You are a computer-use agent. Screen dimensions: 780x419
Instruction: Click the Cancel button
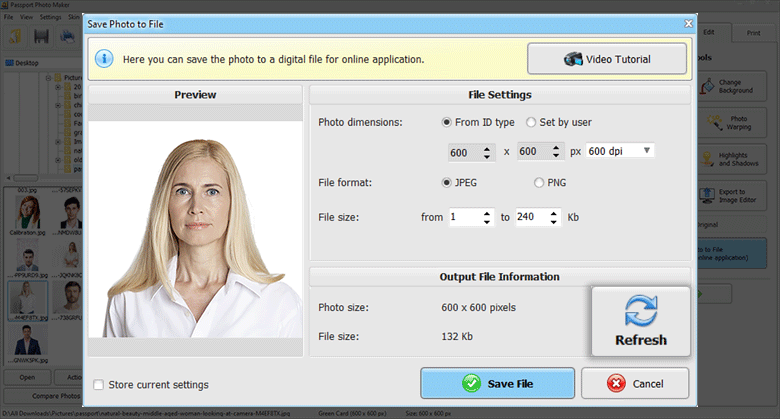coord(635,383)
